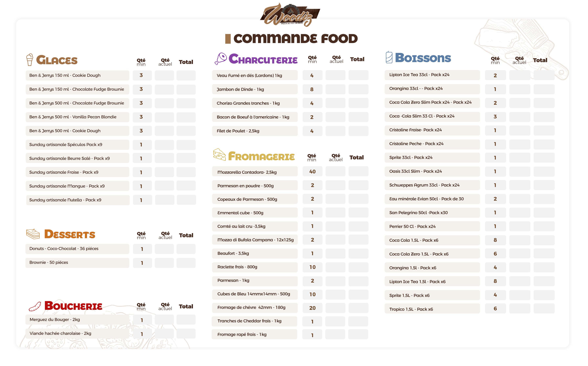Viewport: 588px width, 366px height.
Task: Select Qté actuel field for Lipton Ice Tea 33cl
Action: click(520, 75)
